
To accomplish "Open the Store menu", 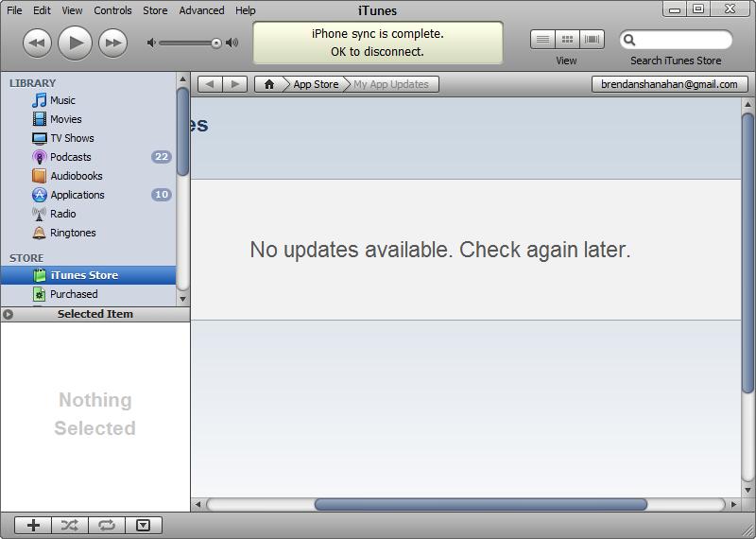I will 155,10.
